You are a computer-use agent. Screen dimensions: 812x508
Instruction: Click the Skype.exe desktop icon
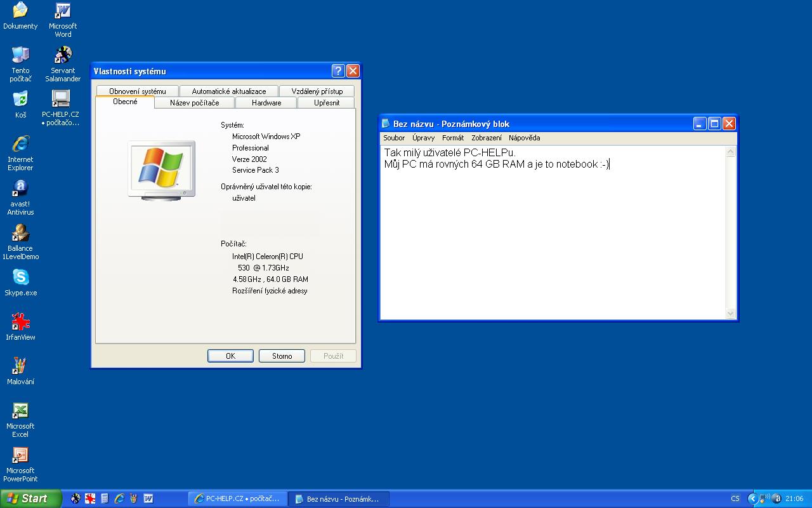[20, 283]
